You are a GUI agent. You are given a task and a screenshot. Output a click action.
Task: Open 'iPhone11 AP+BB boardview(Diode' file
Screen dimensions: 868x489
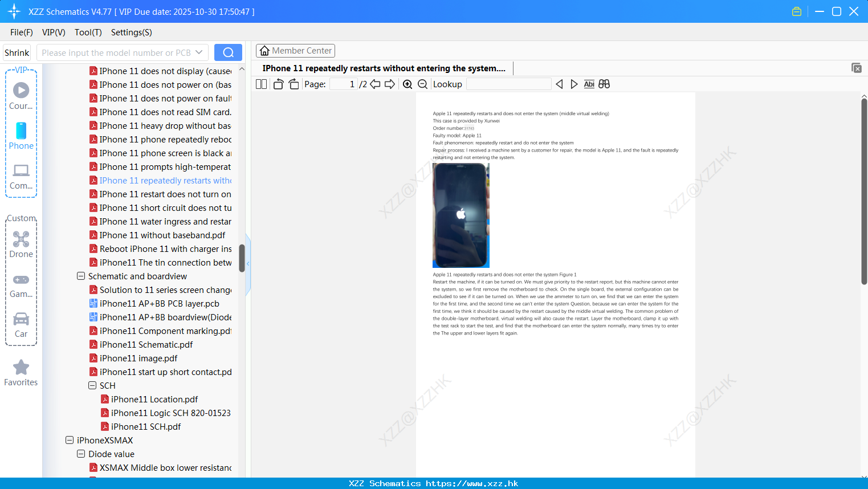coord(161,317)
